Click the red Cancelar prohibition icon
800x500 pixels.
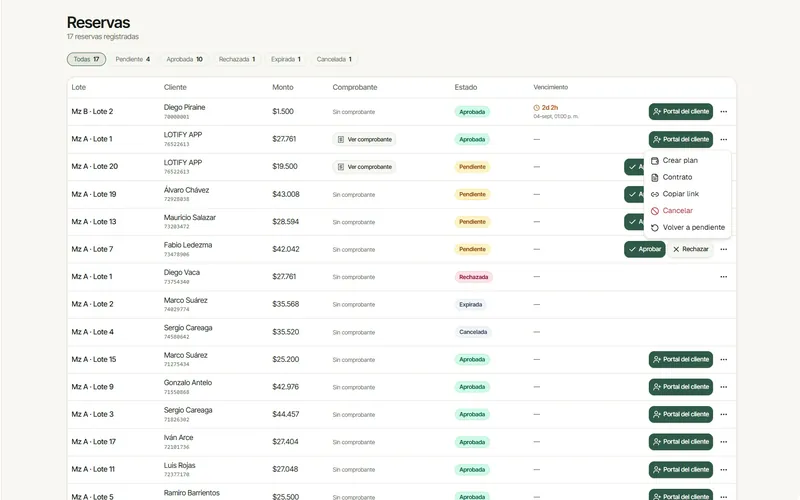click(x=655, y=211)
